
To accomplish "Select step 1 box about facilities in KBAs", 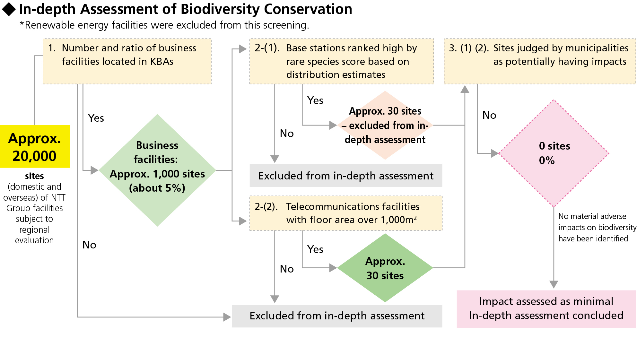I will tap(127, 61).
